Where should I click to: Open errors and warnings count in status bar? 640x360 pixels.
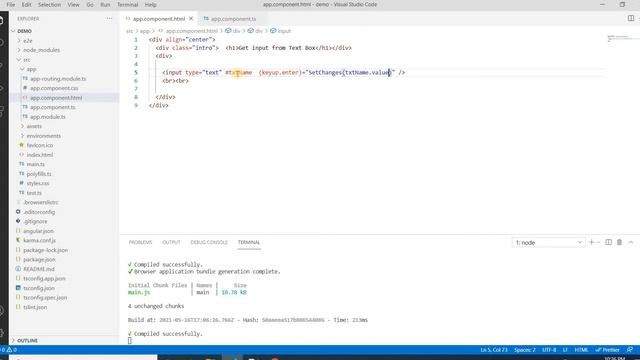9,350
